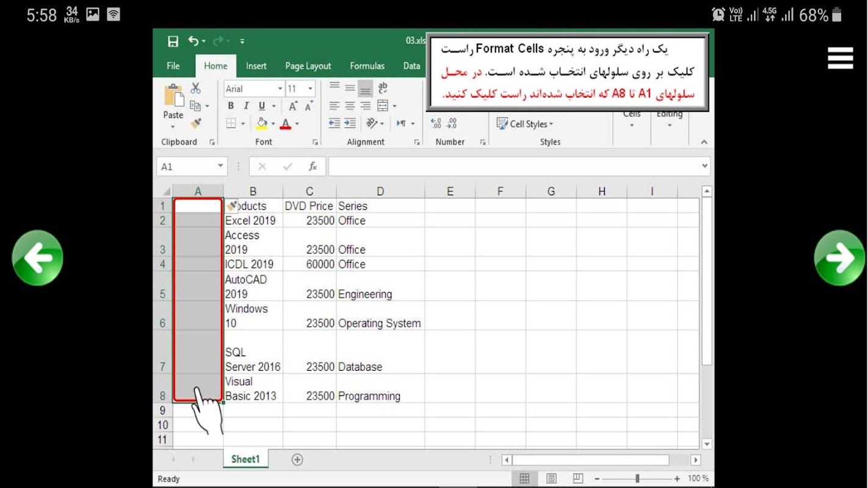The width and height of the screenshot is (868, 488).
Task: Align text to the right
Action: coord(365,106)
